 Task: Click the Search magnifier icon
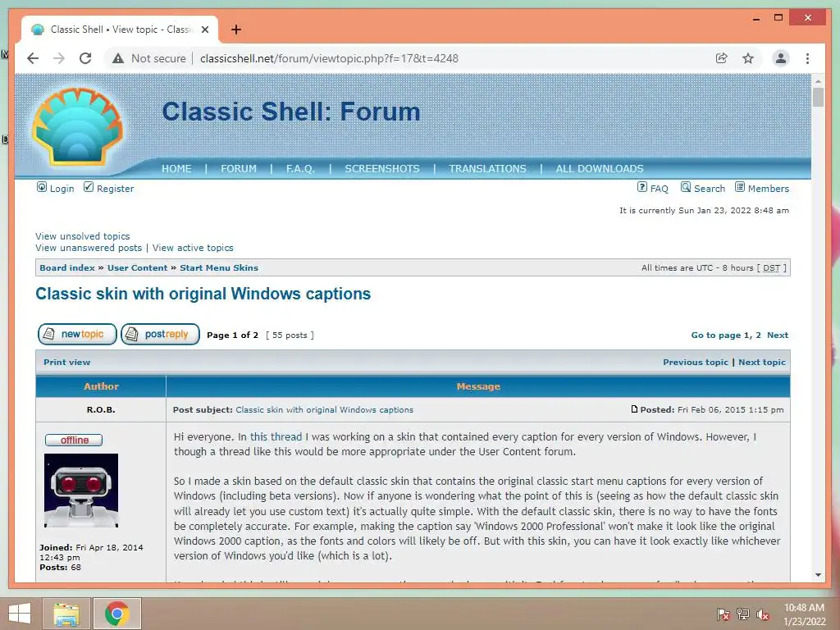pyautogui.click(x=686, y=187)
